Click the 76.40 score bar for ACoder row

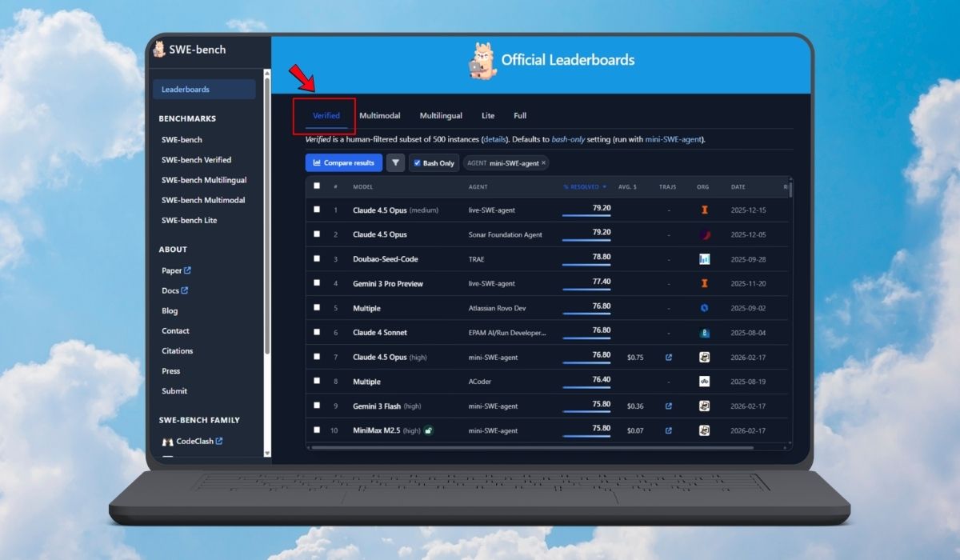[586, 388]
